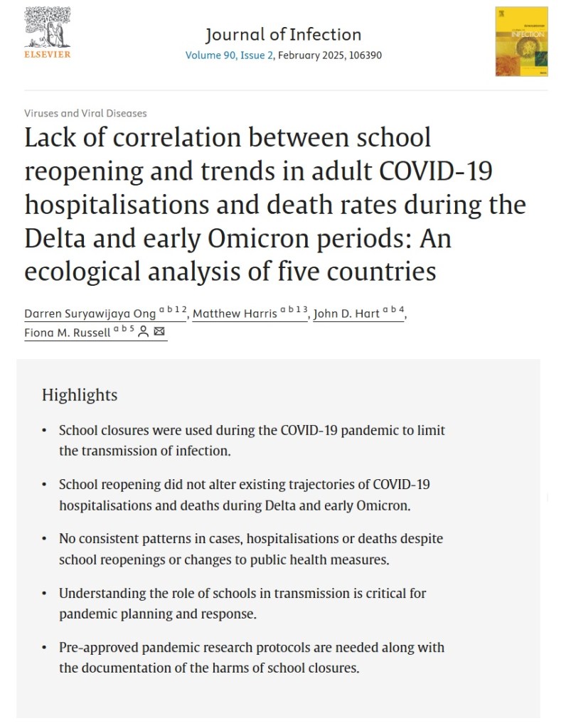Click the envelope email icon

pyautogui.click(x=159, y=331)
